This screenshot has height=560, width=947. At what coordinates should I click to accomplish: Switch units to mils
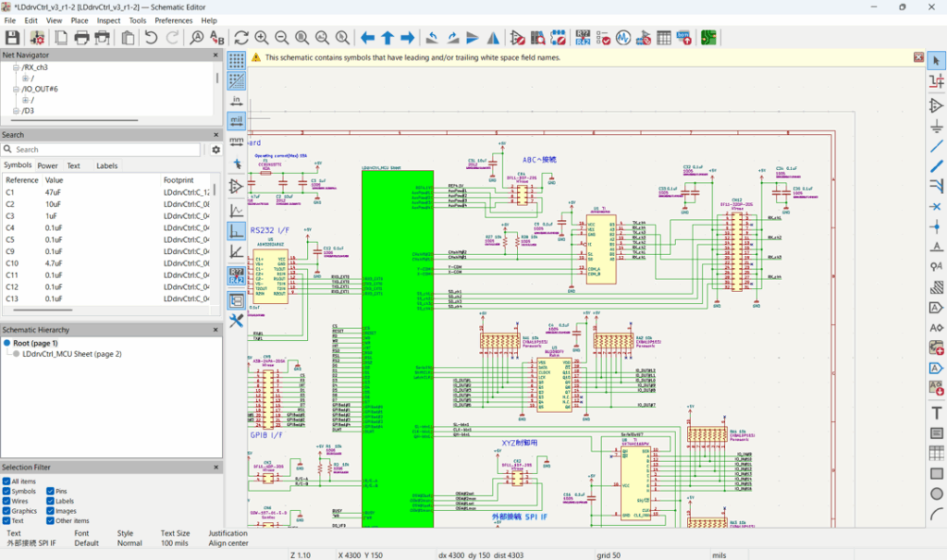(x=236, y=121)
